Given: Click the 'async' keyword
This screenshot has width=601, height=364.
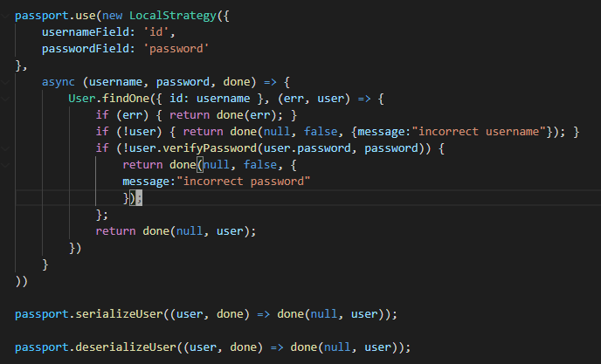Looking at the screenshot, I should [x=59, y=82].
